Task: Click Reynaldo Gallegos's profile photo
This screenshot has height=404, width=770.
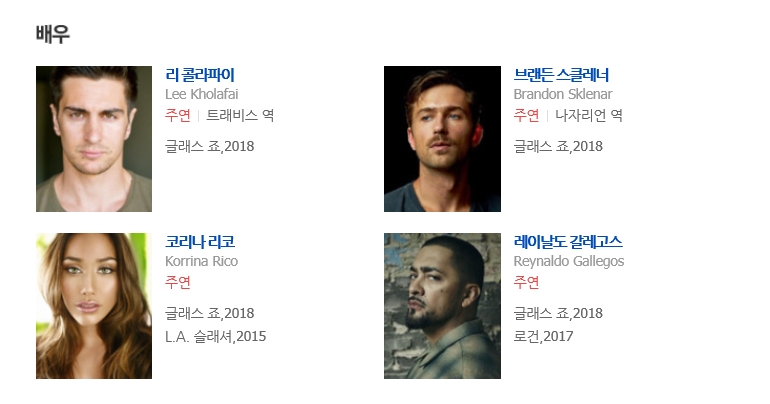Action: tap(442, 306)
